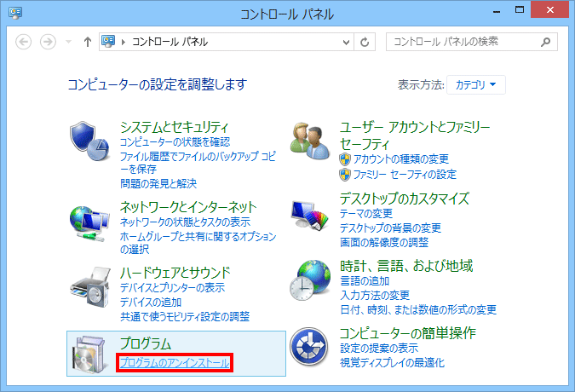Screen dimensions: 575x392
Task: Go up one level with up arrow
Action: (x=87, y=42)
